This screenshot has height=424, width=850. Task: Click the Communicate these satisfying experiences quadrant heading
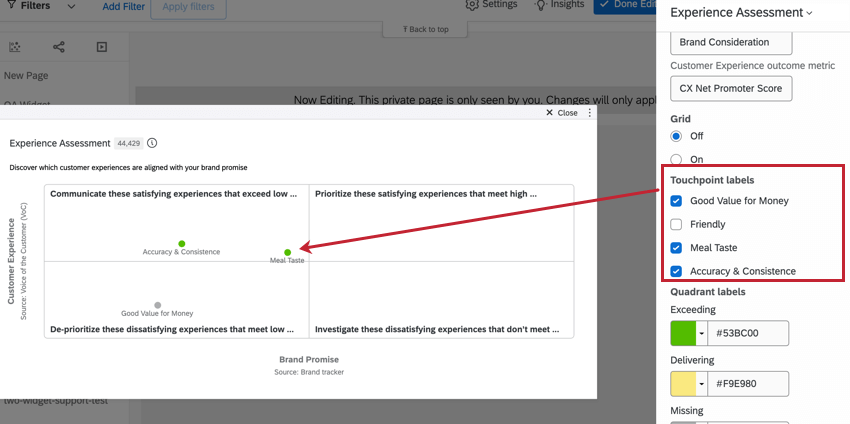coord(174,194)
